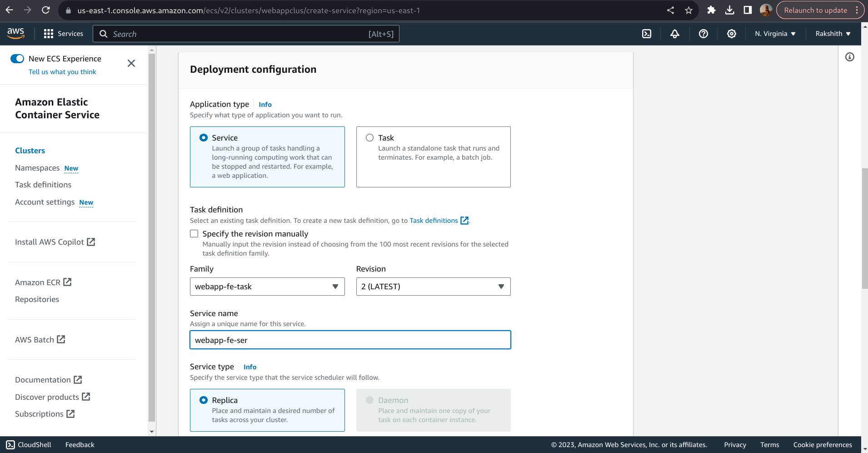The height and width of the screenshot is (453, 868).
Task: Open Info link next to Application type
Action: tap(265, 105)
